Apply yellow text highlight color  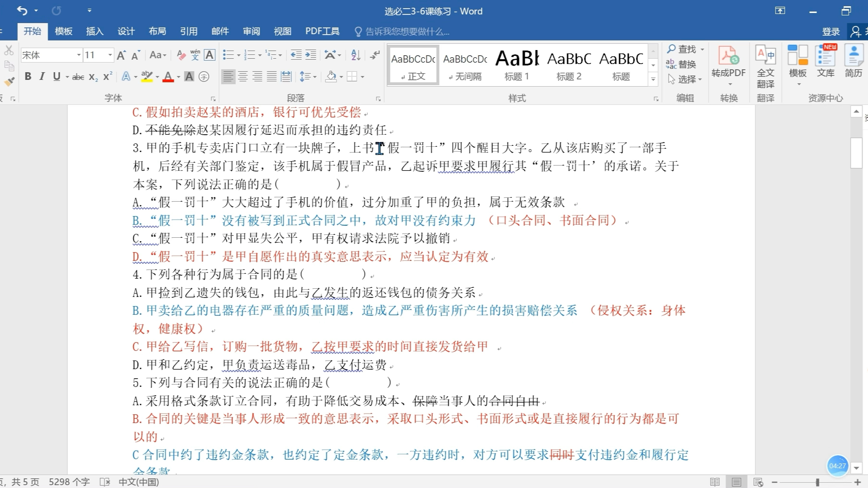[147, 77]
